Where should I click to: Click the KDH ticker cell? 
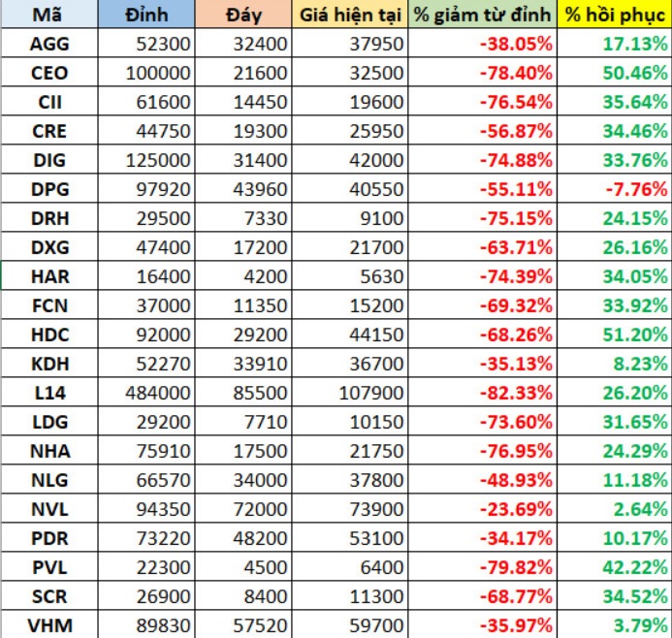[49, 364]
